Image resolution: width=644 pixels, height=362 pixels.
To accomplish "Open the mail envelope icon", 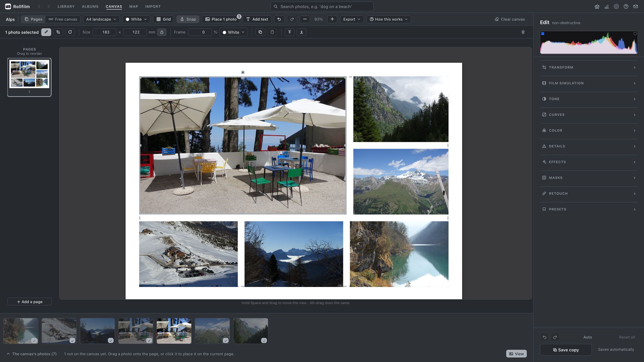I will coord(635,6).
